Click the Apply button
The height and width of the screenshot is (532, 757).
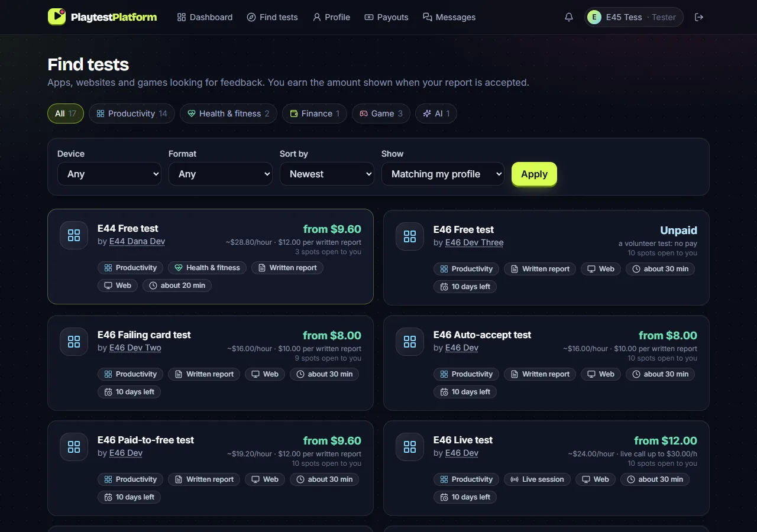point(534,174)
